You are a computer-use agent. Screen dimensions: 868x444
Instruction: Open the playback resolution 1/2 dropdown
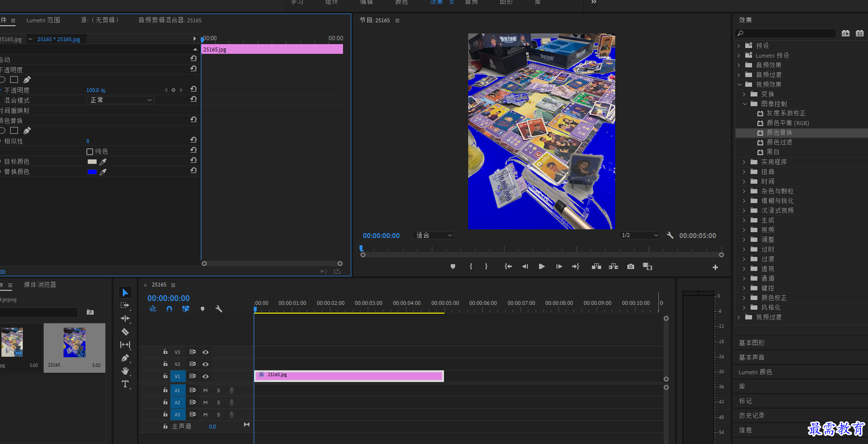point(640,235)
